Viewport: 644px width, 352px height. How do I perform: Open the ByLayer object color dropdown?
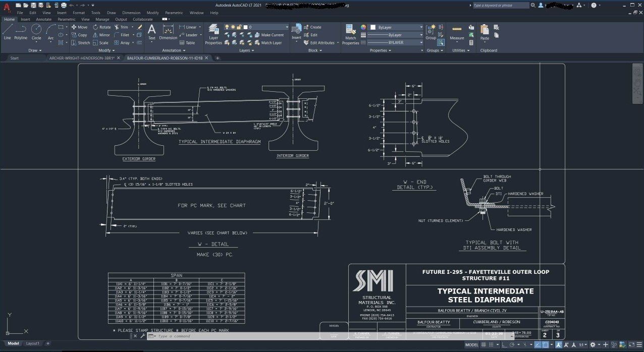tap(396, 27)
